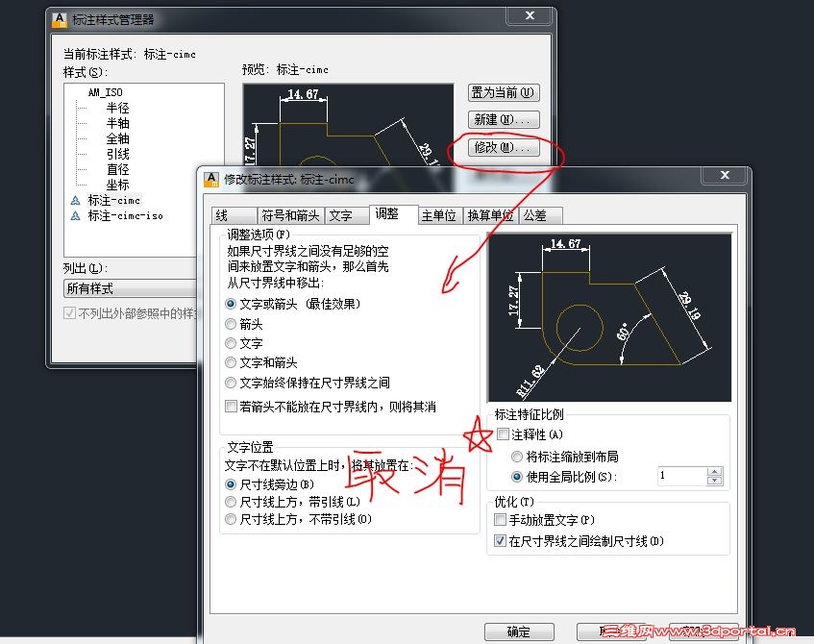
Task: Enable the 注释性 (A) checkbox
Action: click(503, 434)
